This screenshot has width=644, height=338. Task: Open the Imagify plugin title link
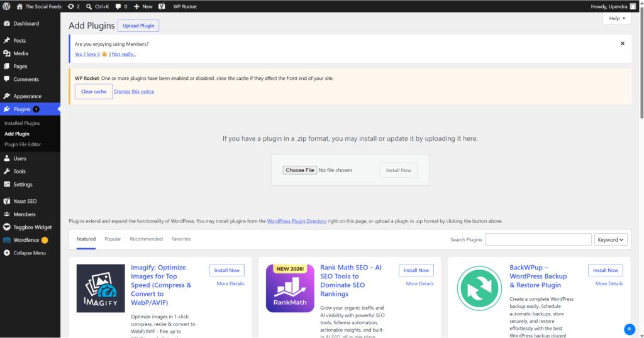click(x=161, y=285)
